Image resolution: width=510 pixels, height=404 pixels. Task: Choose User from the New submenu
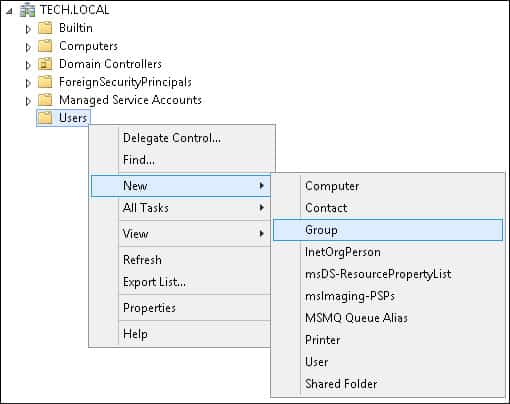coord(317,362)
